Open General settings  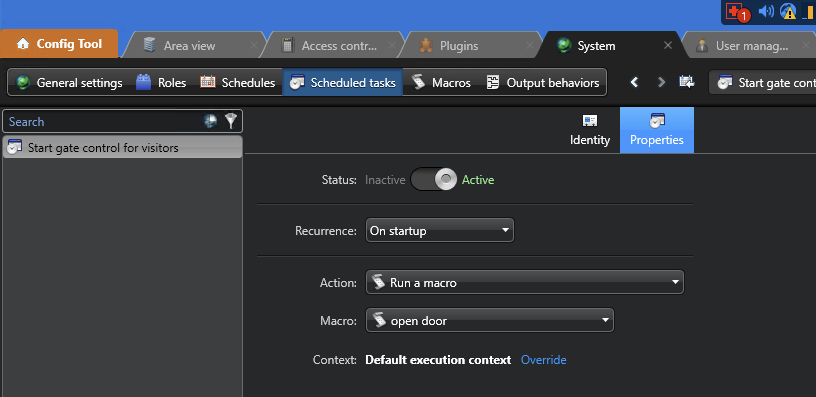(69, 83)
